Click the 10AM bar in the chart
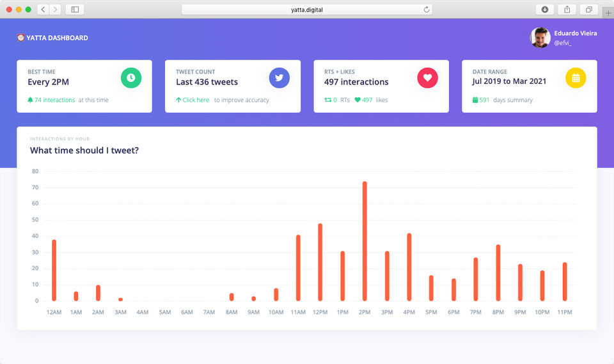 tap(276, 294)
